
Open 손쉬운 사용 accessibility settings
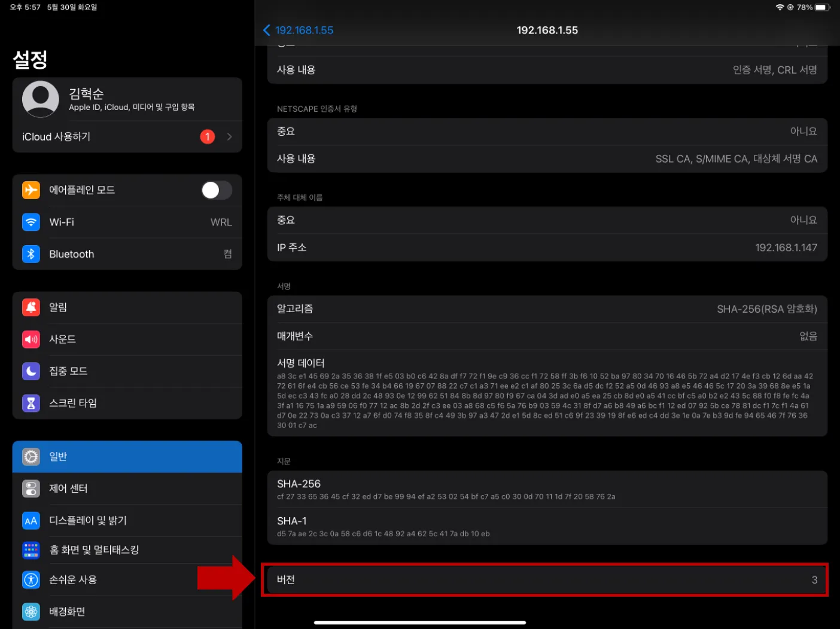pos(127,579)
